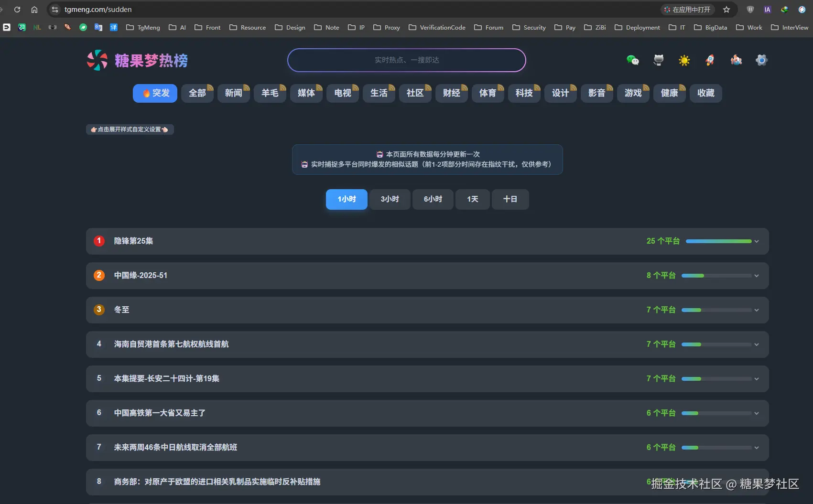Click the topic title 未来两周46条中日航线取消全部航班
Image resolution: width=813 pixels, height=504 pixels.
(175, 447)
